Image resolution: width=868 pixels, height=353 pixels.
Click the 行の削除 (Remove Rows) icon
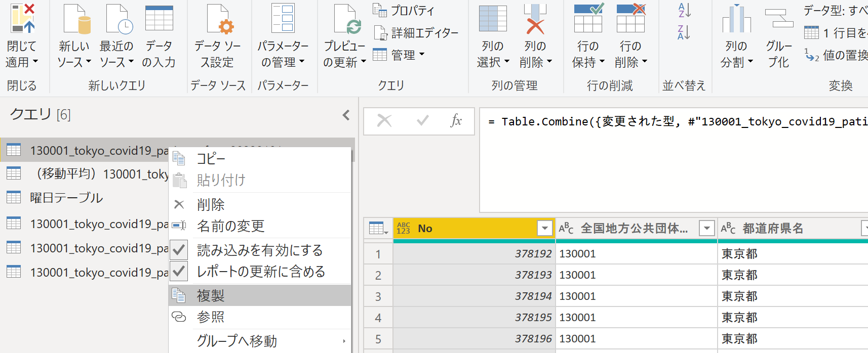(630, 18)
